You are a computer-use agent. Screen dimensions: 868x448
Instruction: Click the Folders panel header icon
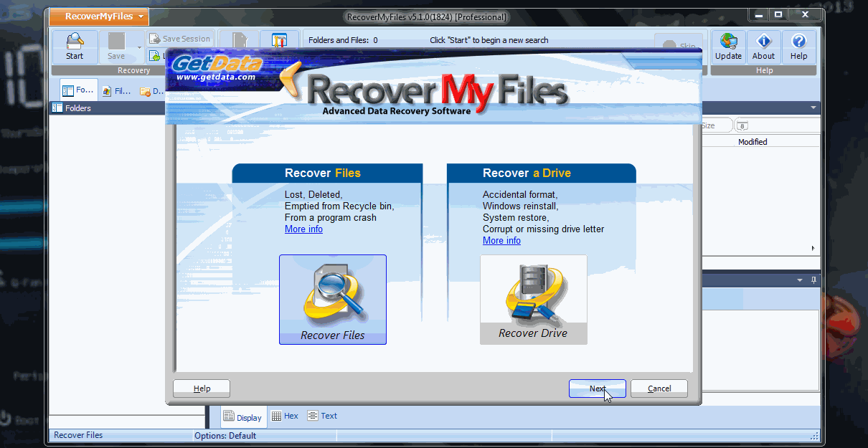(57, 108)
